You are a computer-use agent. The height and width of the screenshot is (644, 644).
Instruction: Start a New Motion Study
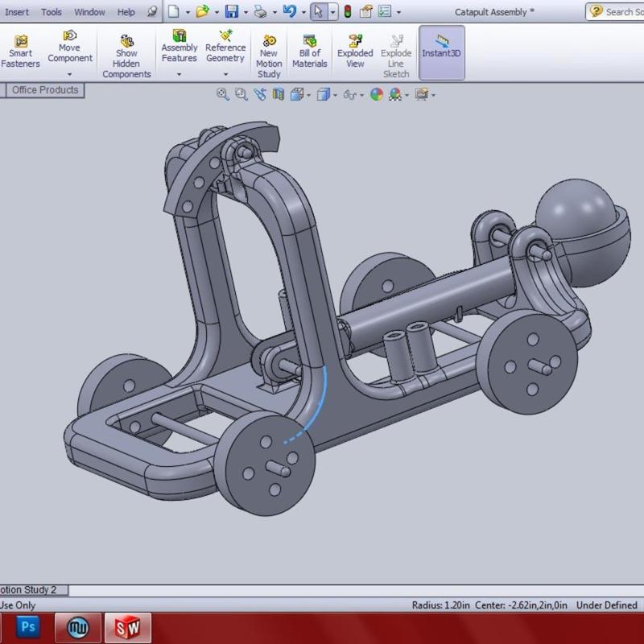(269, 56)
